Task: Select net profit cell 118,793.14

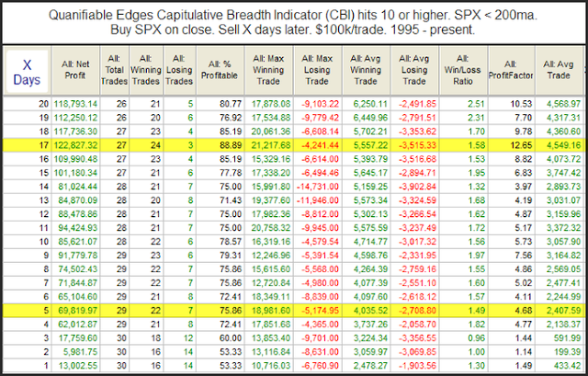Action: pyautogui.click(x=75, y=104)
